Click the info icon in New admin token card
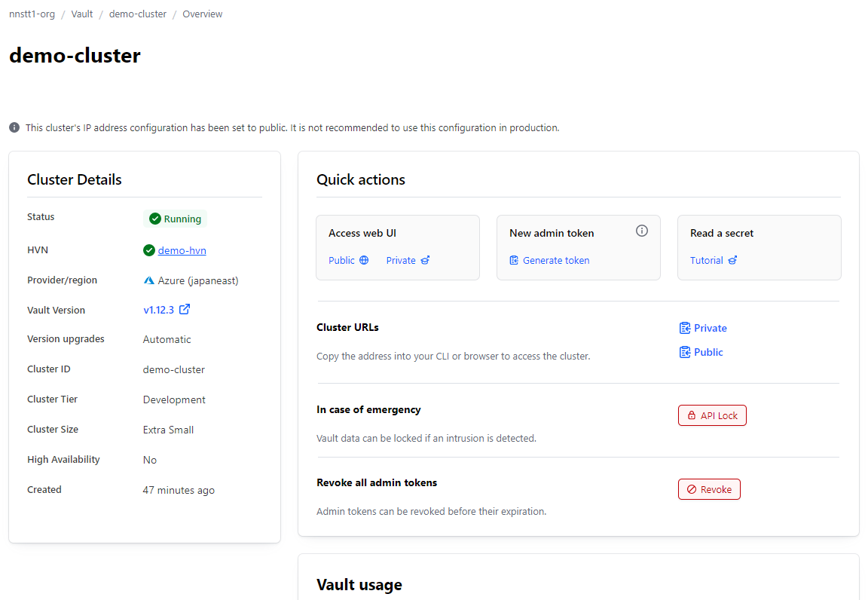 pos(642,231)
